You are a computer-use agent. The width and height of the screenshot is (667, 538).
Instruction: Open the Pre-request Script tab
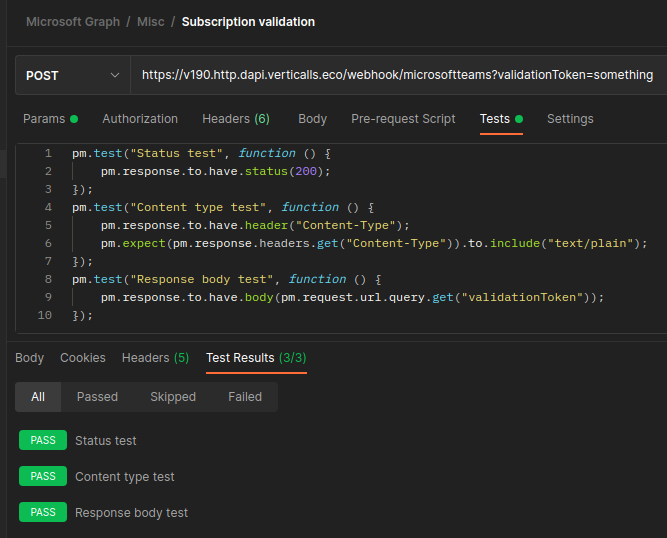click(403, 119)
